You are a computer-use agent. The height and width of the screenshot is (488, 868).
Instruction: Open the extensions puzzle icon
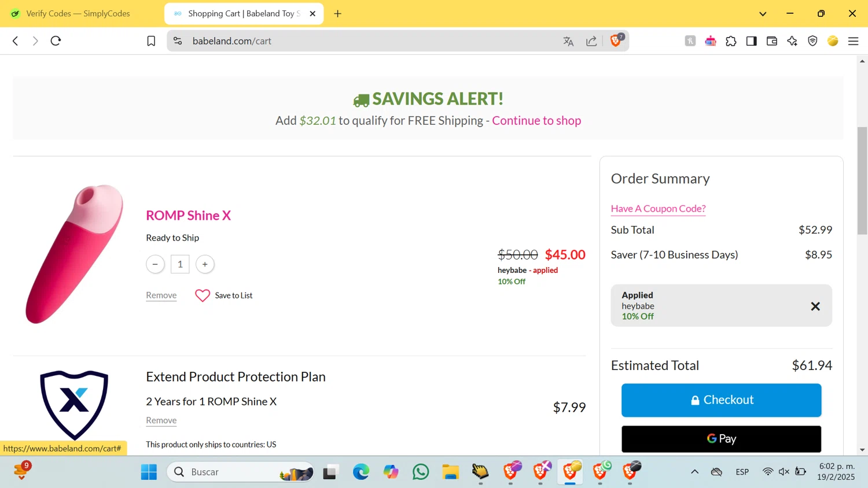click(731, 41)
